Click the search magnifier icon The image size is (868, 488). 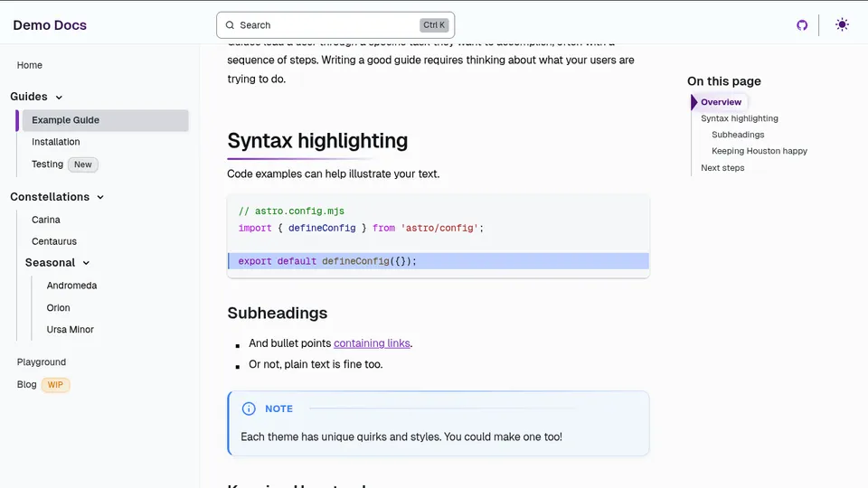click(231, 25)
